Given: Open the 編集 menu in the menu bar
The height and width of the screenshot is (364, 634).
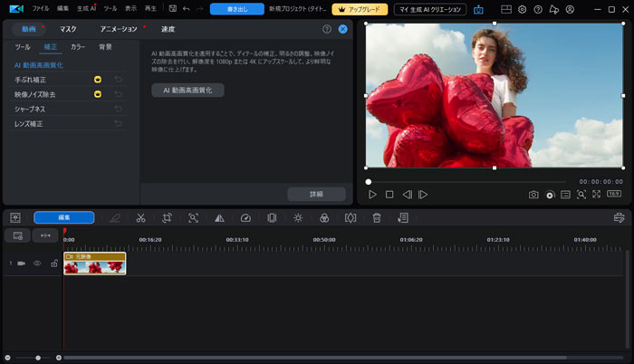Looking at the screenshot, I should point(62,8).
